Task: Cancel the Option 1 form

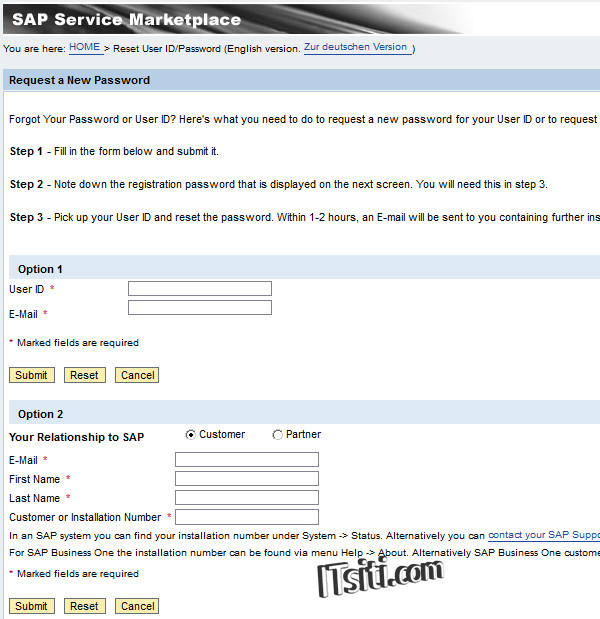Action: (x=137, y=375)
